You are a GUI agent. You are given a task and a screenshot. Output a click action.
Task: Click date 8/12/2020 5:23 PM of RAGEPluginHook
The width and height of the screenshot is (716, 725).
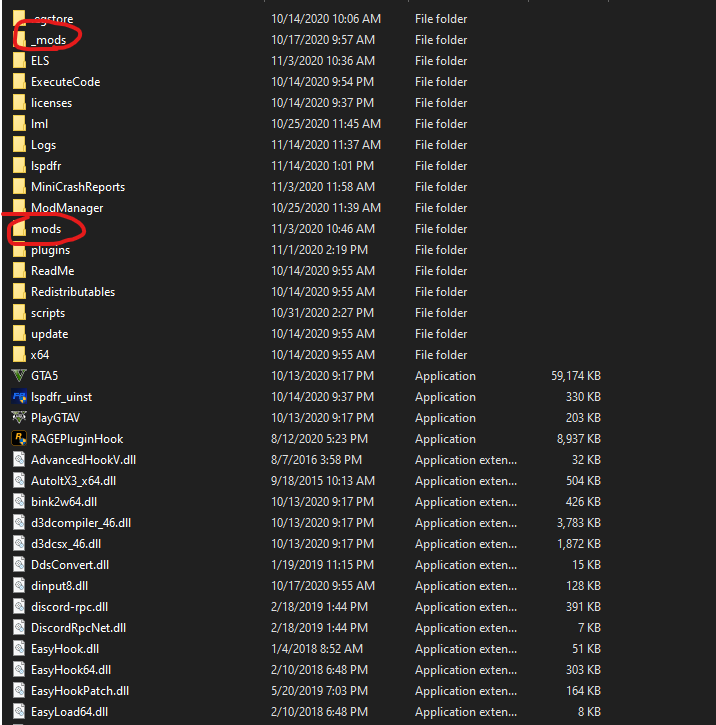(x=319, y=439)
